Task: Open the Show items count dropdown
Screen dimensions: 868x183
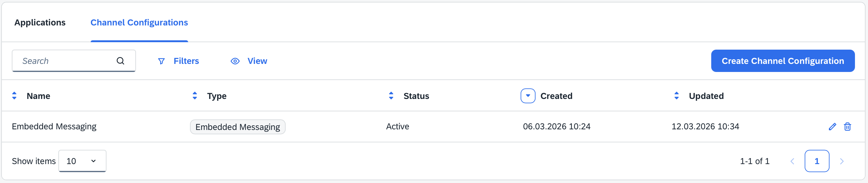Action: (82, 161)
